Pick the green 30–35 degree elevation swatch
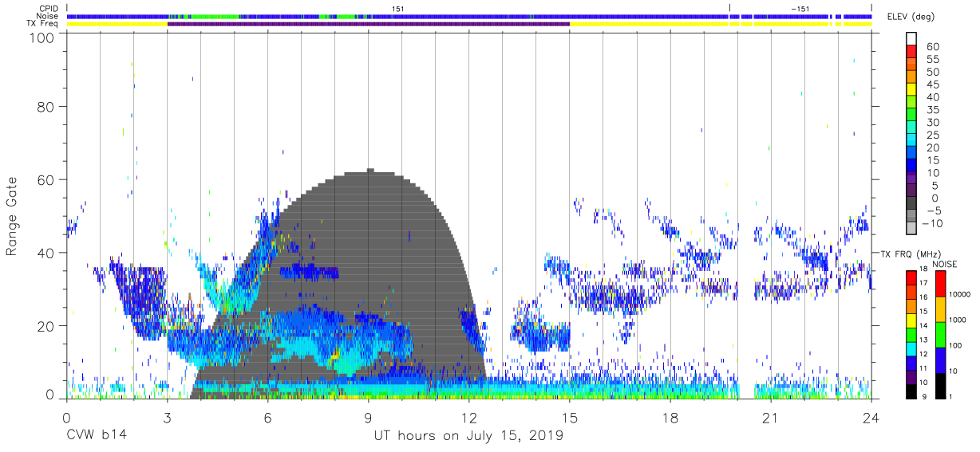This screenshot has width=980, height=452. pyautogui.click(x=911, y=115)
